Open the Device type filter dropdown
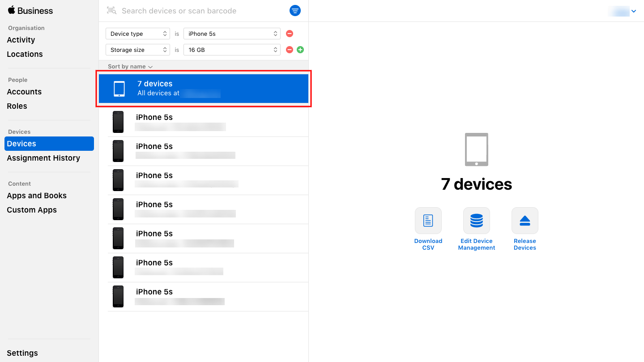Screen dimensions: 644x362 coord(137,34)
